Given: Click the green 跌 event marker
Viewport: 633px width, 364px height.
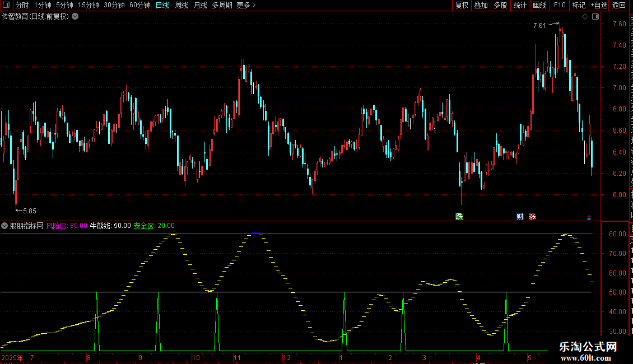Looking at the screenshot, I should click(x=459, y=216).
